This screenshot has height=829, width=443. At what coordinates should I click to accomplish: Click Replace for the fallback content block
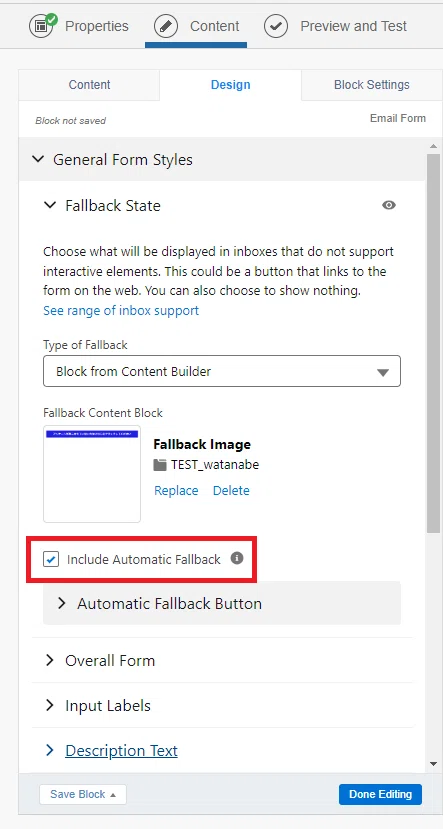pyautogui.click(x=176, y=490)
